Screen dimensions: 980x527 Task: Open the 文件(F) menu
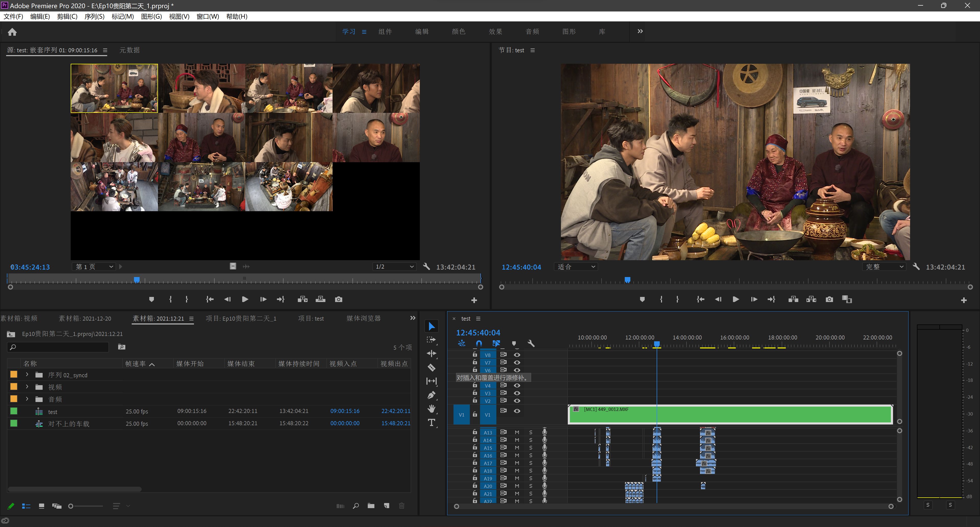coord(13,16)
